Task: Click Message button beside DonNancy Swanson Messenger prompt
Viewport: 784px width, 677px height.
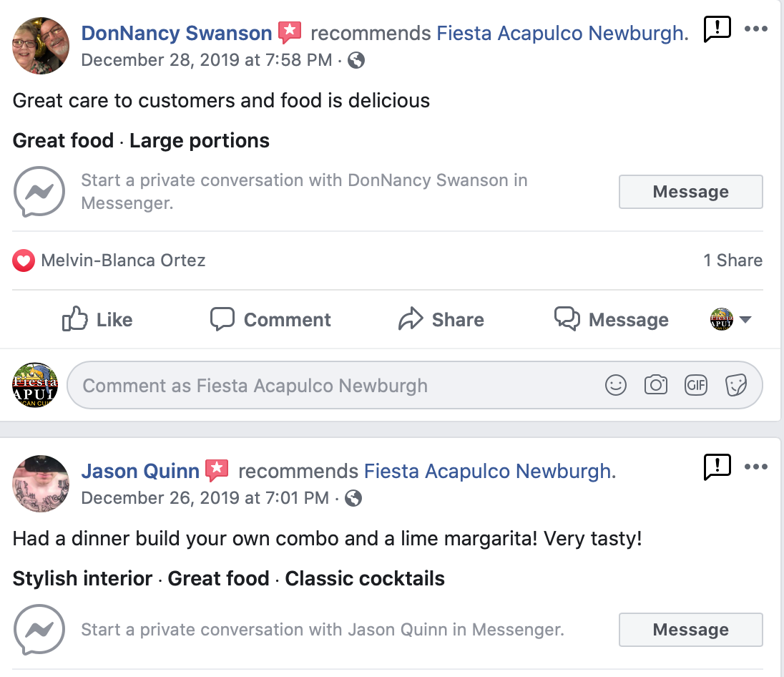Action: tap(690, 192)
